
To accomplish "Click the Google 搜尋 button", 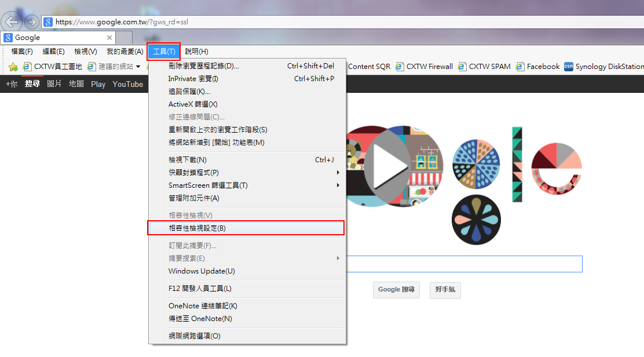I will 396,290.
